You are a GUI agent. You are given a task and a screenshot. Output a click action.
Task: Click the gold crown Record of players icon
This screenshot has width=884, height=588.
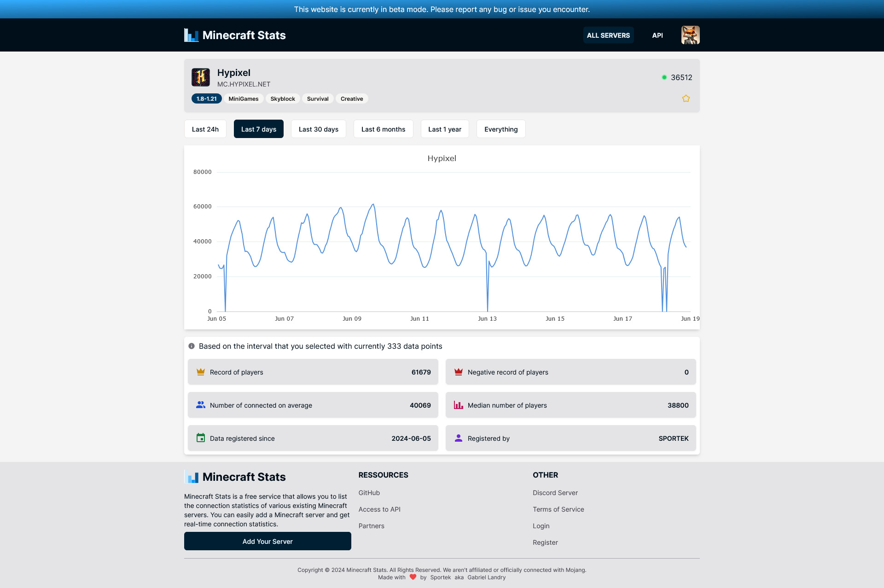click(x=201, y=372)
